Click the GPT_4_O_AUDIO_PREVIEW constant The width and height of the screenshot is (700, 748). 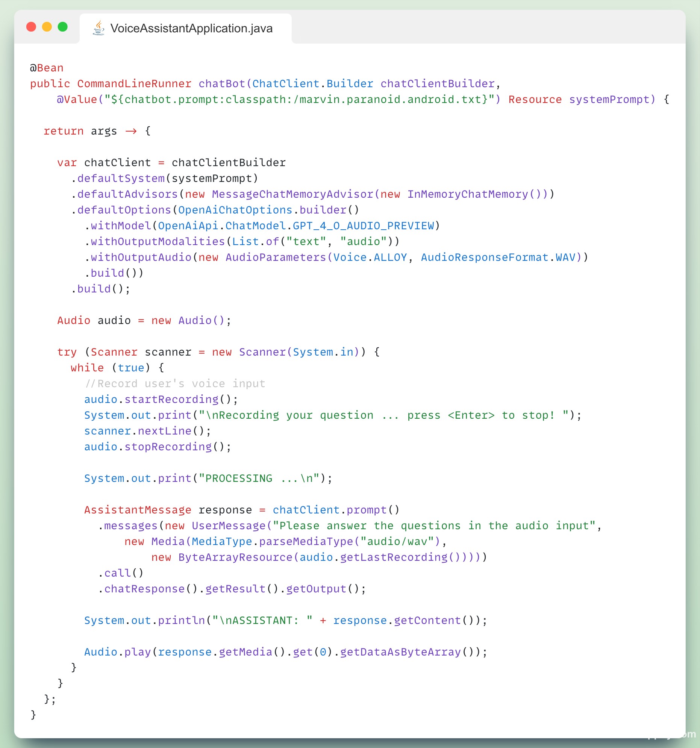(x=363, y=226)
